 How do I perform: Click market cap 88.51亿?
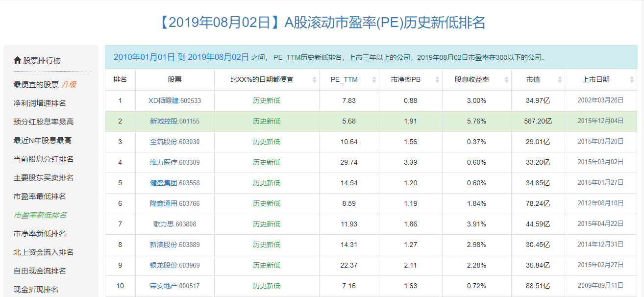[538, 286]
